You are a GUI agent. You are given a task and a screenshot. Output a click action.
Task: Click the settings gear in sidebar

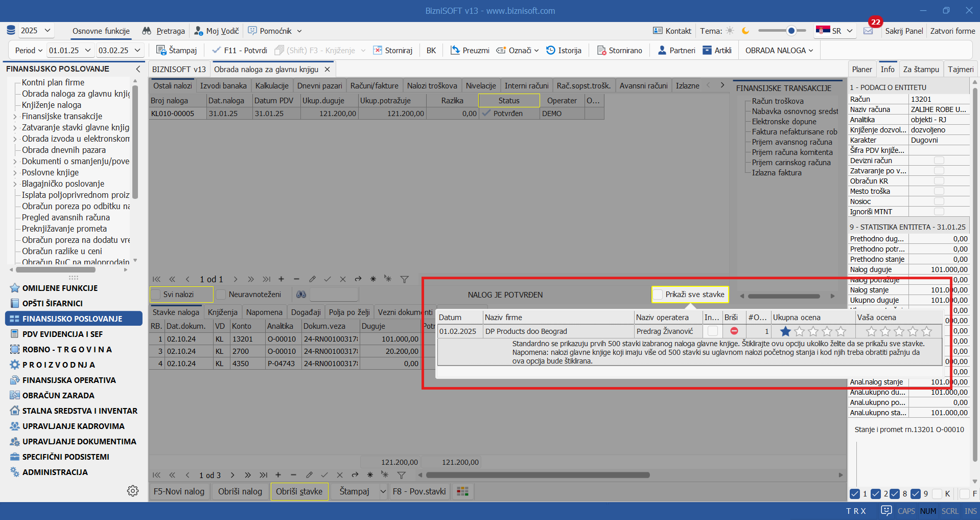[133, 491]
